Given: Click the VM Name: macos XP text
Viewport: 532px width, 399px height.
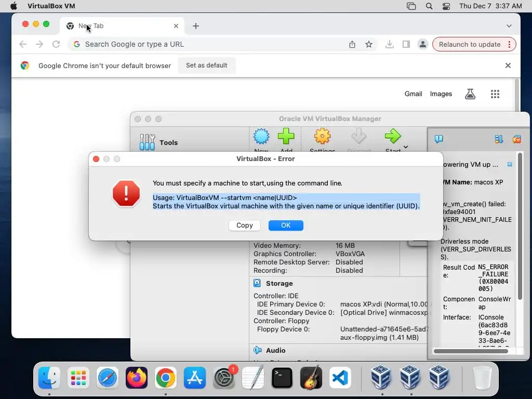Looking at the screenshot, I should pyautogui.click(x=473, y=182).
